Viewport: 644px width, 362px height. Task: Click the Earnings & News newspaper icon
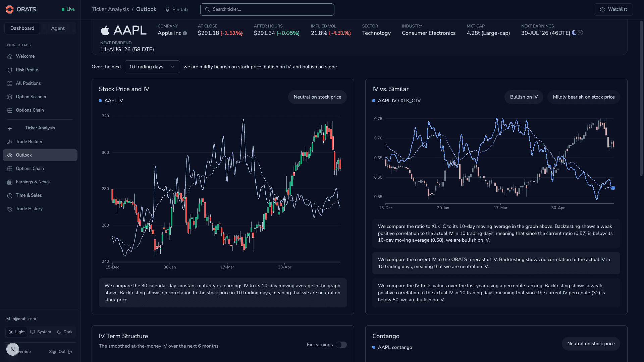point(10,182)
